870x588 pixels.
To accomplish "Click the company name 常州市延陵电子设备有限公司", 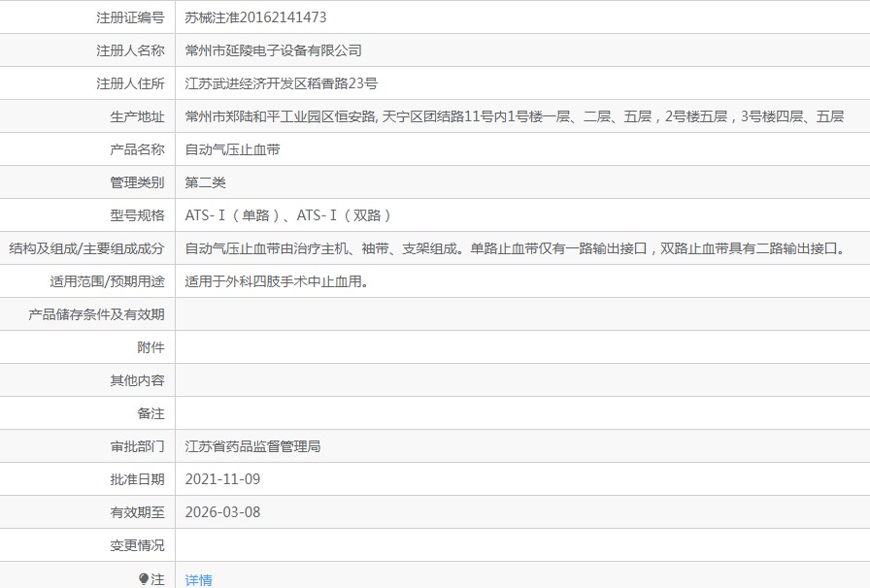I will pos(273,50).
